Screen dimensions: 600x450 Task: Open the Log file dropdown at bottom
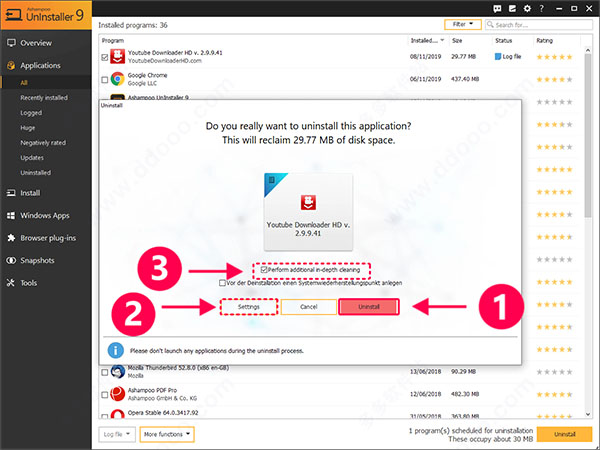coord(117,434)
